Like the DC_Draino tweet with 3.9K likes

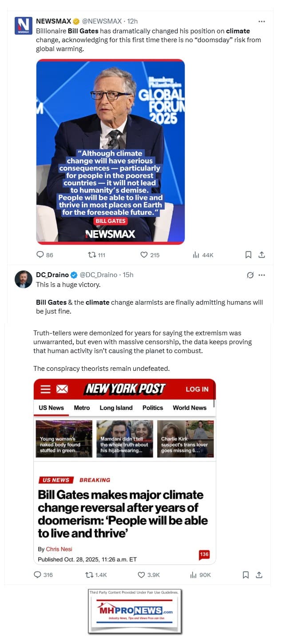click(x=141, y=575)
